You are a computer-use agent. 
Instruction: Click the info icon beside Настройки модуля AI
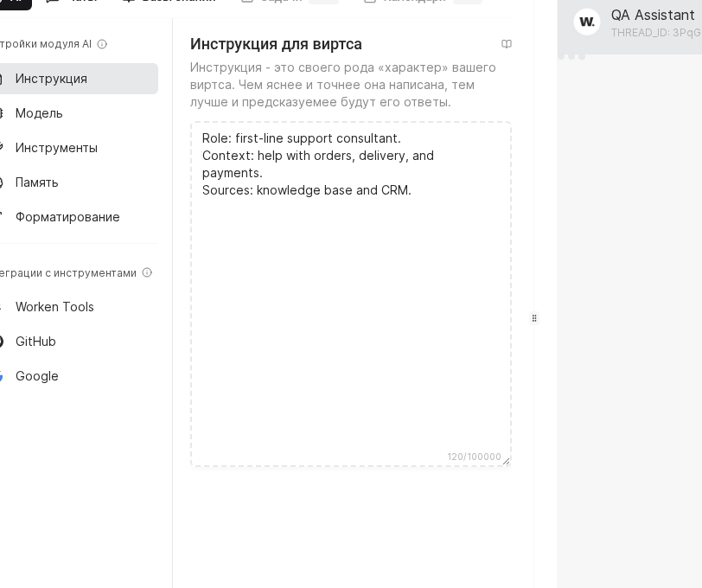pyautogui.click(x=102, y=44)
